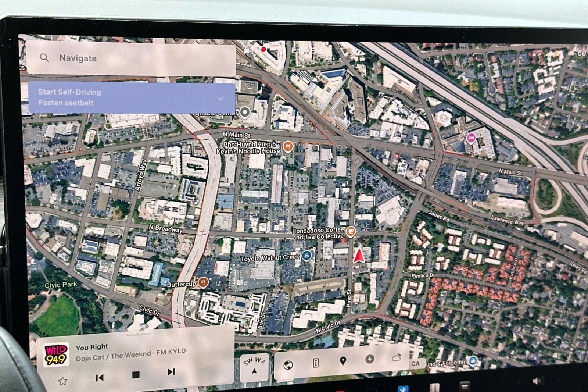Select Pho Huynh Hiep 6 restaurant marker
Screen dimensions: 588x392
pyautogui.click(x=288, y=147)
